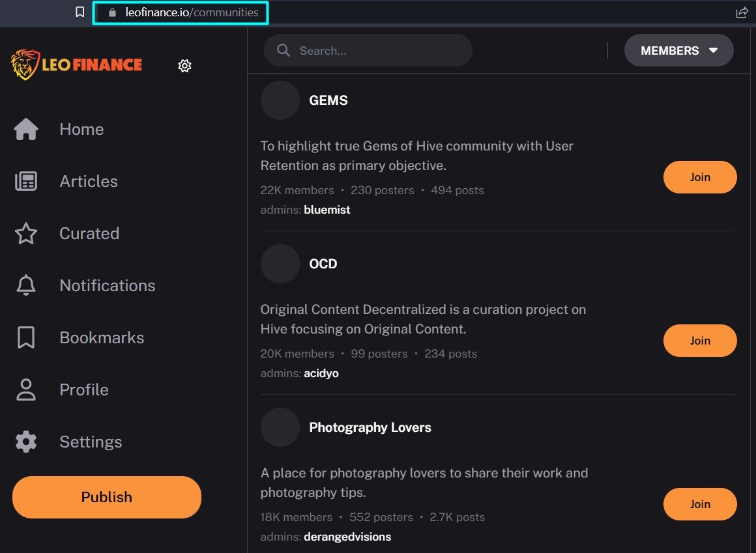The height and width of the screenshot is (553, 756).
Task: Click the GEMS description about User Retention
Action: (417, 156)
